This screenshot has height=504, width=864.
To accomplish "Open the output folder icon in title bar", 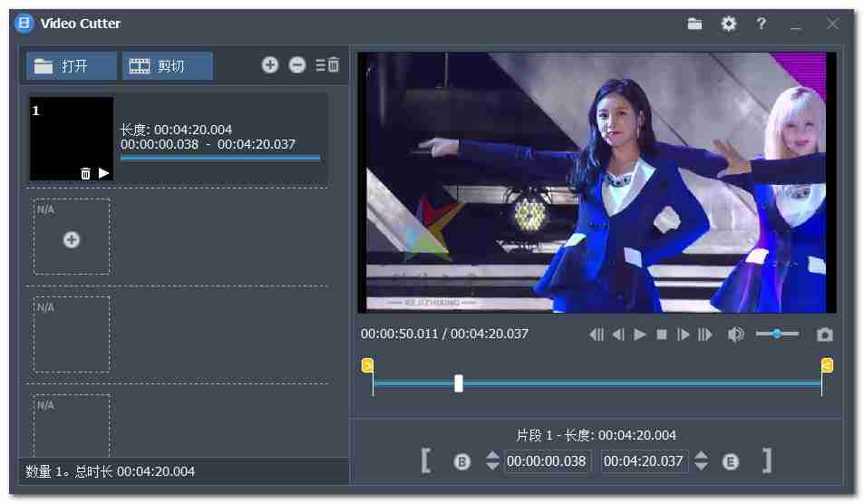I will (x=694, y=24).
